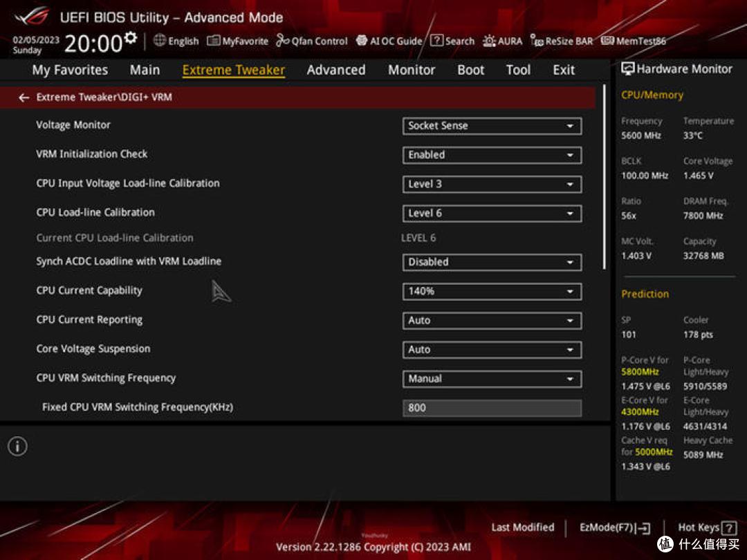Switch to My Favorites tab
This screenshot has width=747, height=560.
[x=70, y=70]
